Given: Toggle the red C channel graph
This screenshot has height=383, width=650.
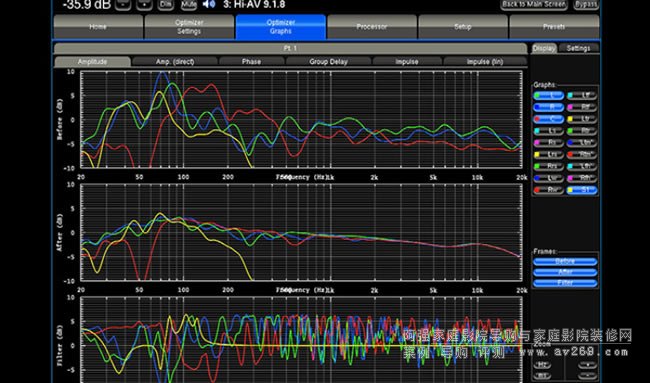Looking at the screenshot, I should point(548,119).
